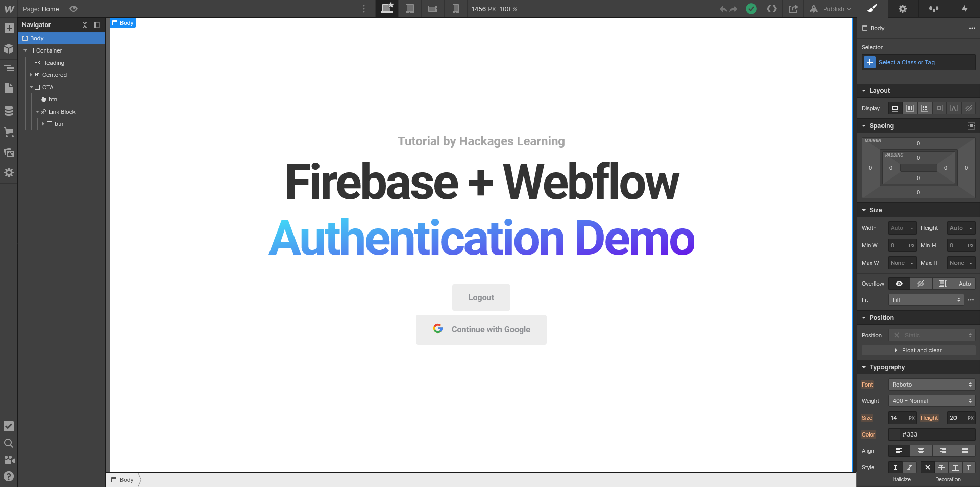Open project Settings gear in left sidebar
980x487 pixels.
(9, 173)
